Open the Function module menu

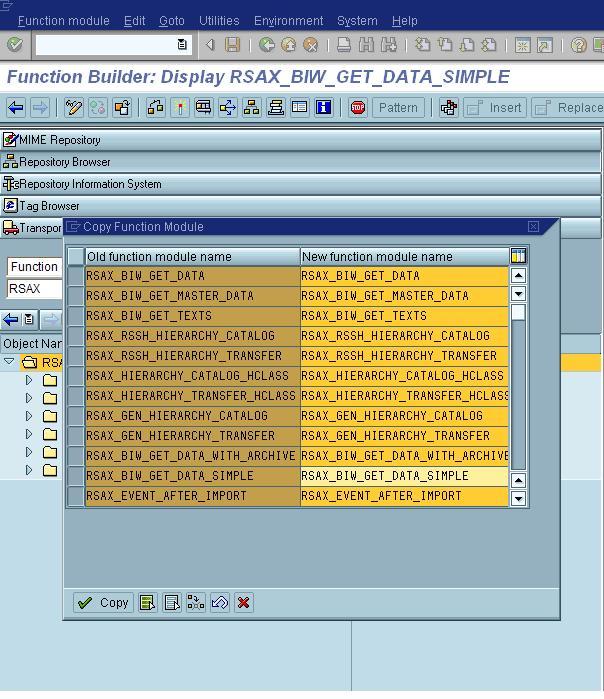[x=64, y=21]
